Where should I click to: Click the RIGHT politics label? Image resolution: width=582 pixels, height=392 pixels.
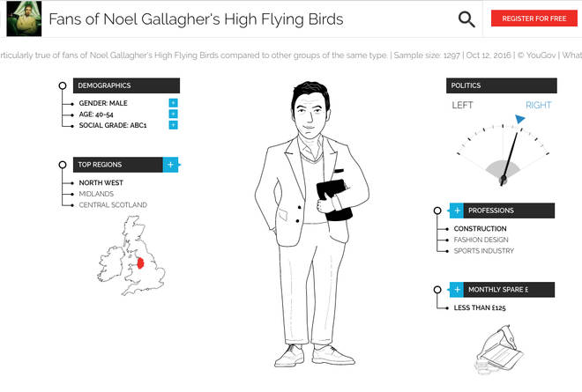[x=538, y=106]
